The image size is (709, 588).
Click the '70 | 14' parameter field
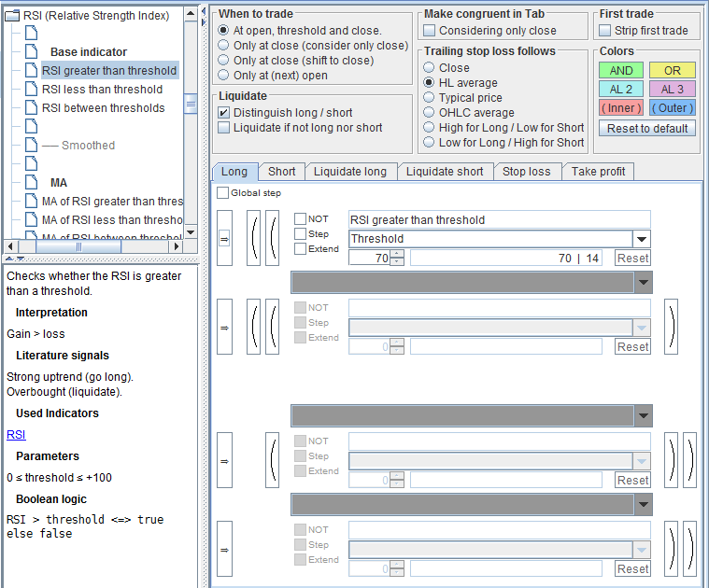click(506, 258)
